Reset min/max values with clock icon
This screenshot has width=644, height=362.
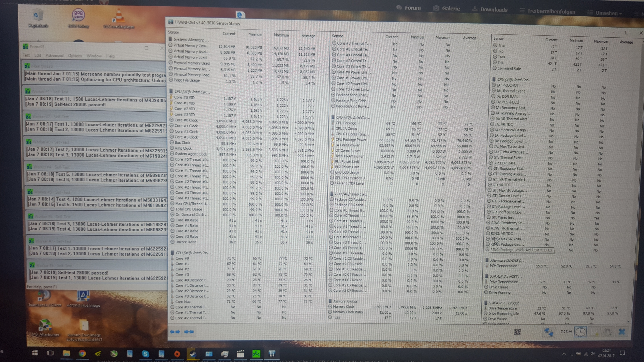580,332
